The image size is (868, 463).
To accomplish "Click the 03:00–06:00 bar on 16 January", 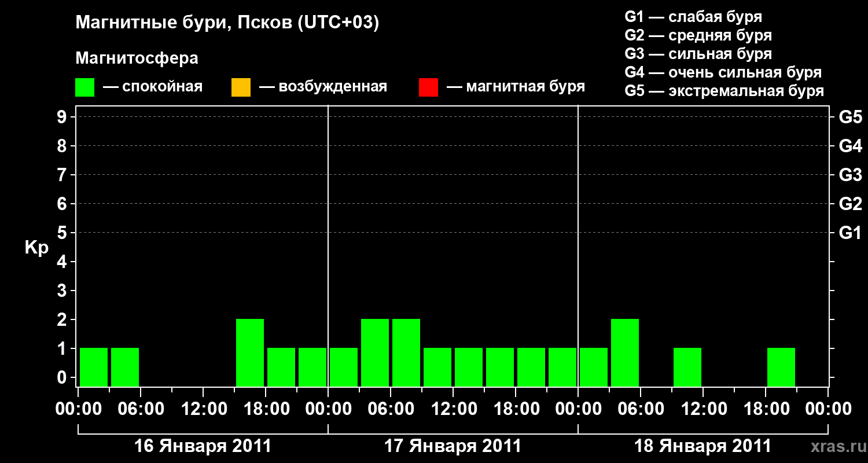I will (x=125, y=367).
